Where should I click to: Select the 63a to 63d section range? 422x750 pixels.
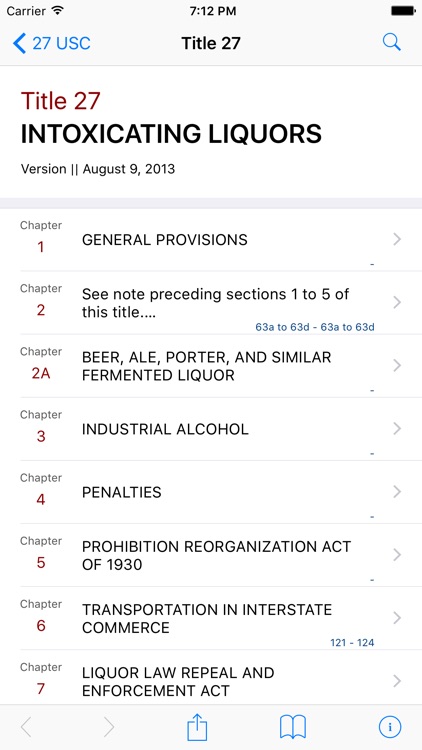(314, 328)
